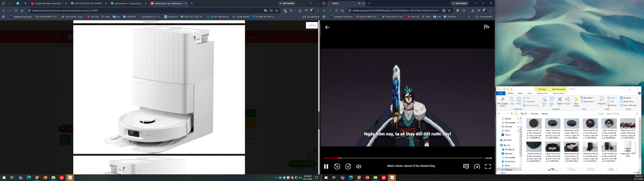Click Google Lens icon in Netflix address bar
Viewport: 644px width, 181px height.
444,10
